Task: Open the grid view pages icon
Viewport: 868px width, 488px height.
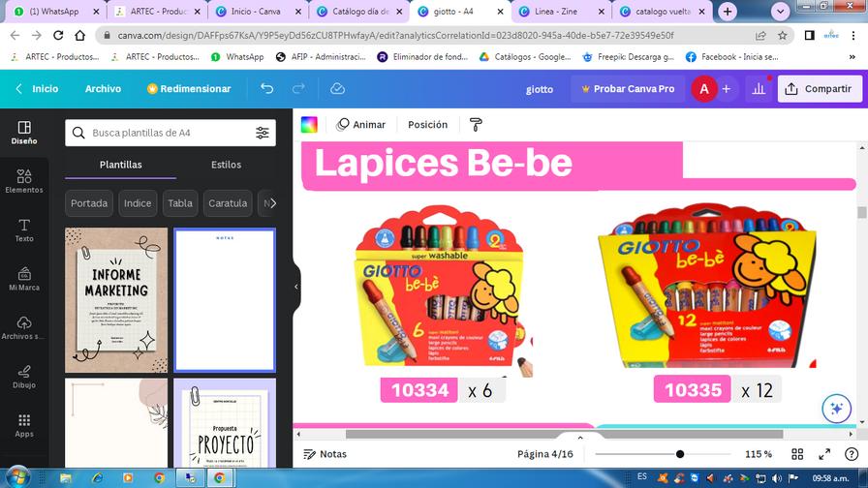Action: pyautogui.click(x=797, y=454)
